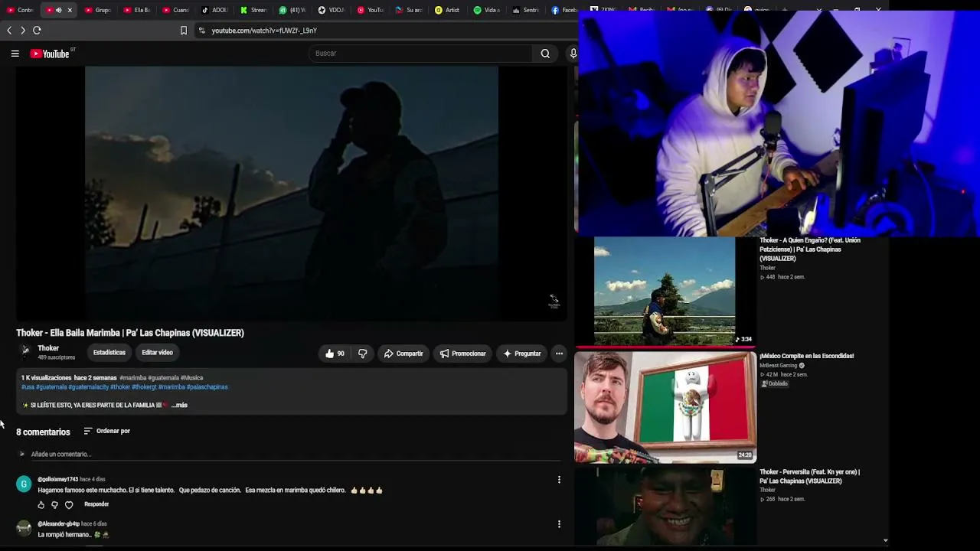Image resolution: width=980 pixels, height=551 pixels.
Task: Dislike the comment from @golloixmay1743
Action: (x=54, y=505)
